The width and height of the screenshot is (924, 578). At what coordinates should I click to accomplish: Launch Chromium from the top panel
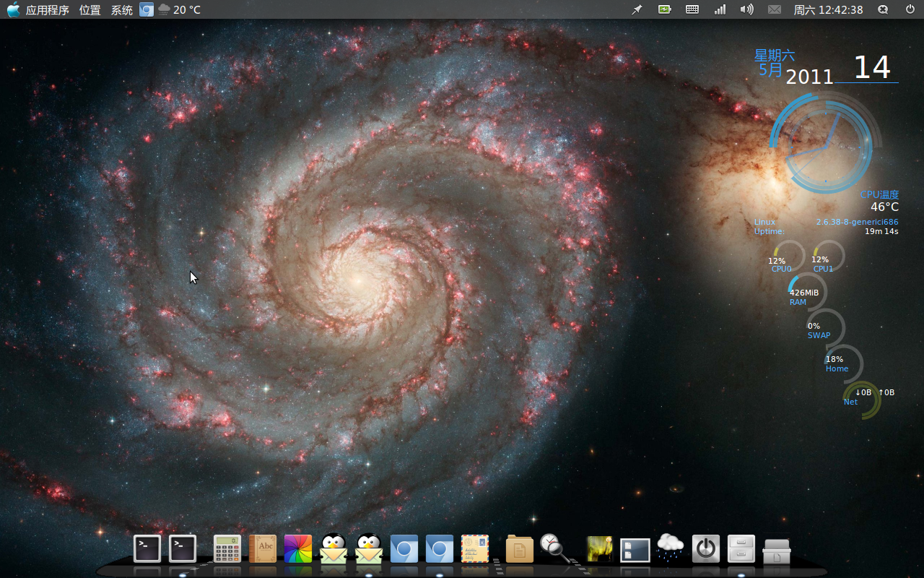tap(147, 9)
